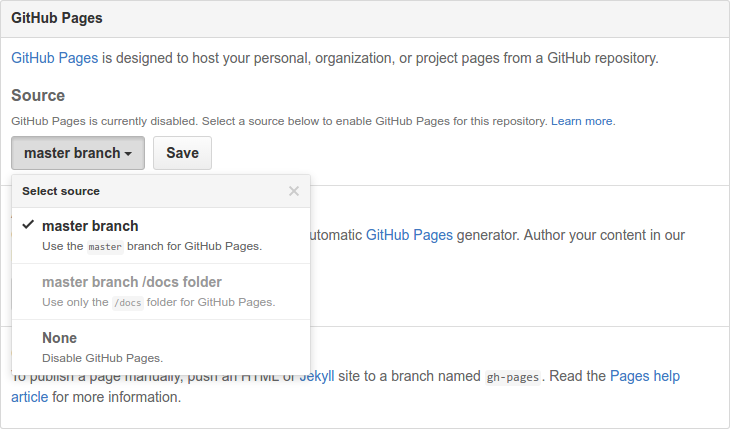Screen dimensions: 730x429
Task: Click the checkmark beside master branch
Action: pyautogui.click(x=27, y=225)
